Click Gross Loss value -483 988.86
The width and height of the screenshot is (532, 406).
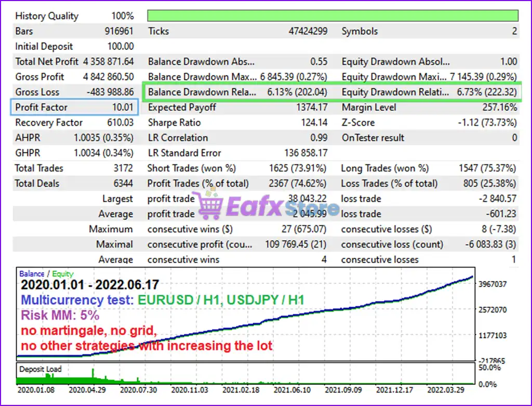(x=110, y=93)
